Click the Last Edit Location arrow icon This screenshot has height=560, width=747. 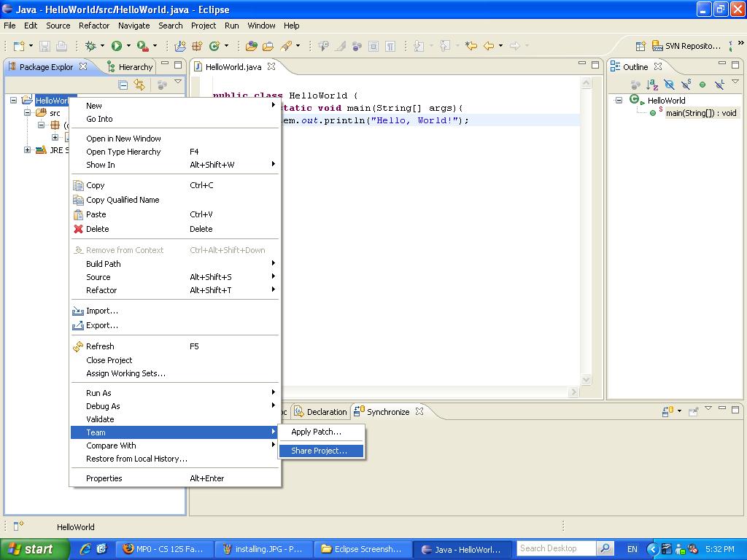[471, 46]
